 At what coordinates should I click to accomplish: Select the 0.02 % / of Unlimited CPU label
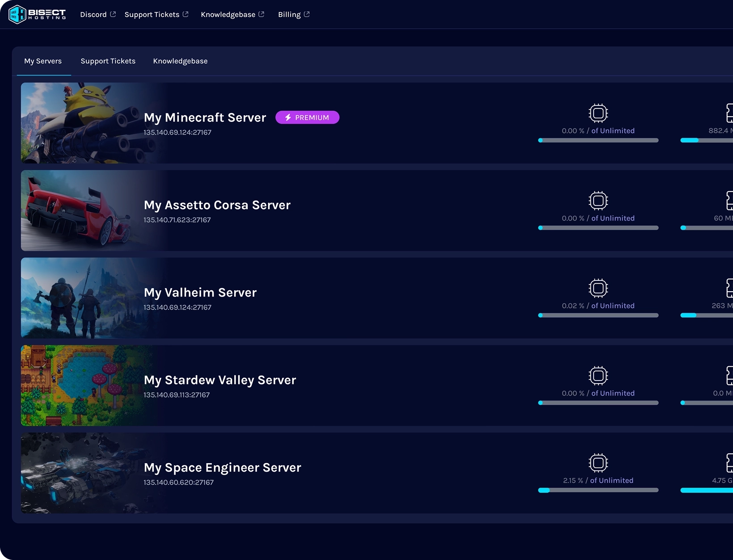(x=598, y=306)
